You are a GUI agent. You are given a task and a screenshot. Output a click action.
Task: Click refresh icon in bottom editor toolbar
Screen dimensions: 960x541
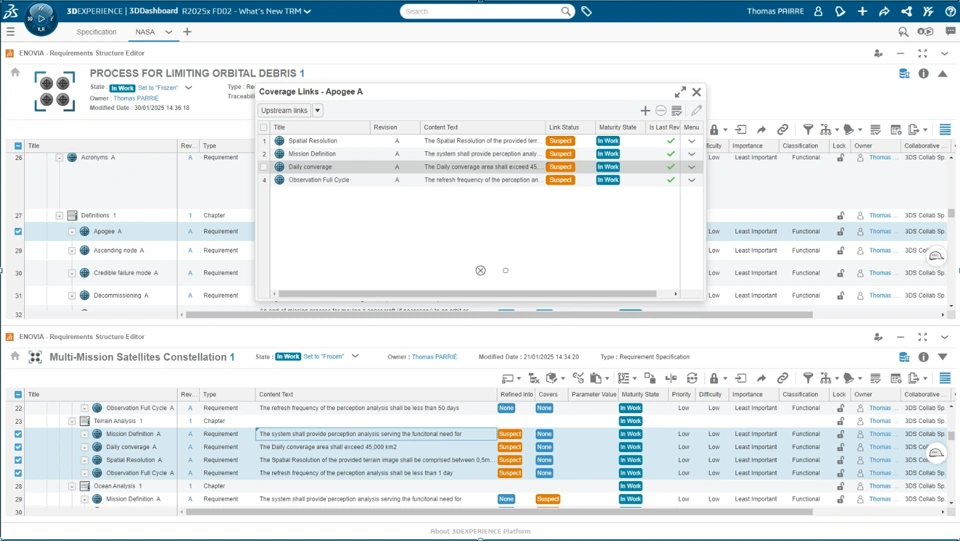(x=692, y=378)
